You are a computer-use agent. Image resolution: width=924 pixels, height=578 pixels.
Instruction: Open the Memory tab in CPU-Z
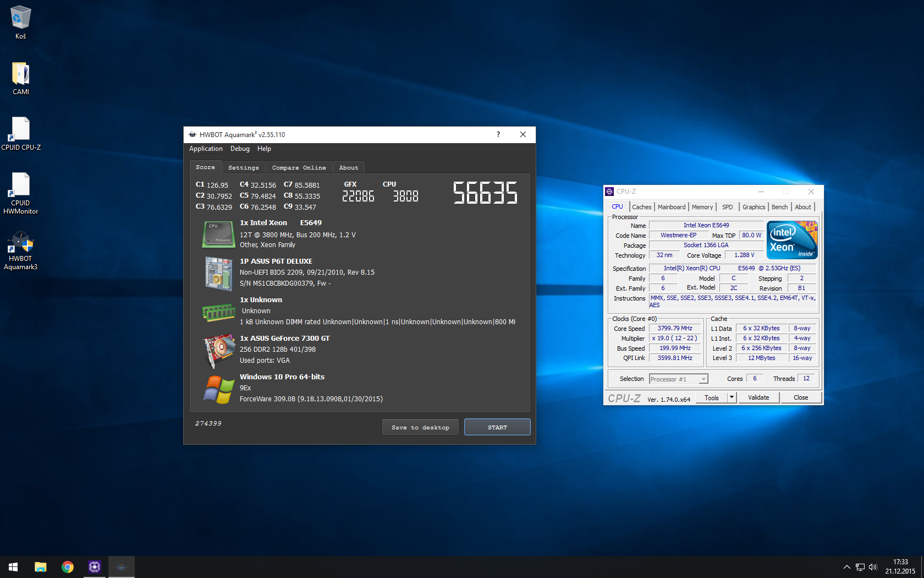point(702,207)
